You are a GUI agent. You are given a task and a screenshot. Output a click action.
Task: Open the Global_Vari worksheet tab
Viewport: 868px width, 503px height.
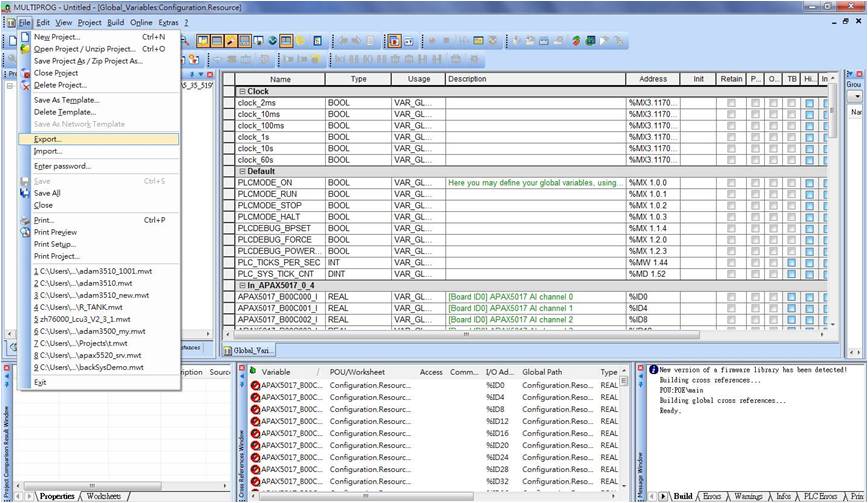point(252,351)
